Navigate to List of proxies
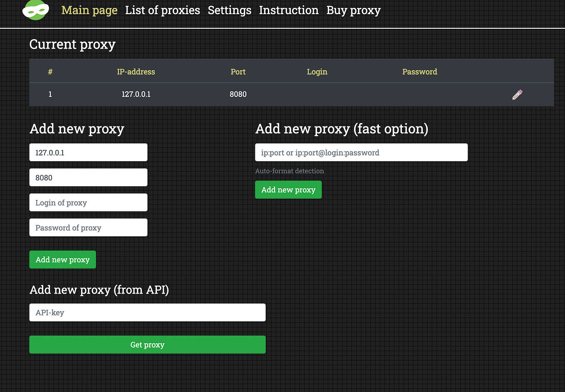Image resolution: width=565 pixels, height=392 pixels. point(162,10)
